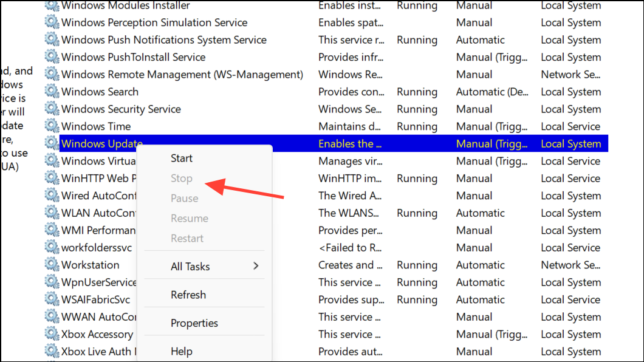Click the 'Enables the ...' description of Windows Update

point(350,144)
